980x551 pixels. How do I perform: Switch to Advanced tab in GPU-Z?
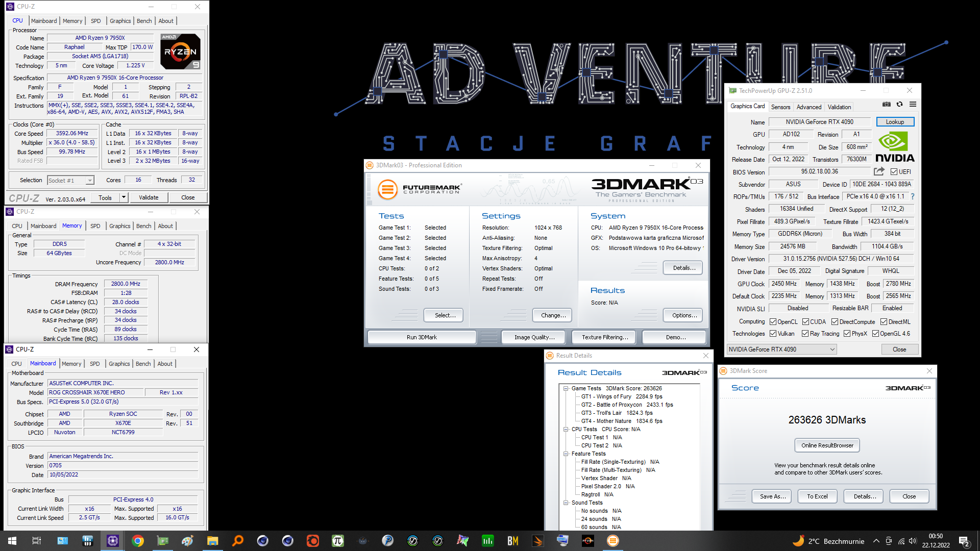tap(809, 107)
